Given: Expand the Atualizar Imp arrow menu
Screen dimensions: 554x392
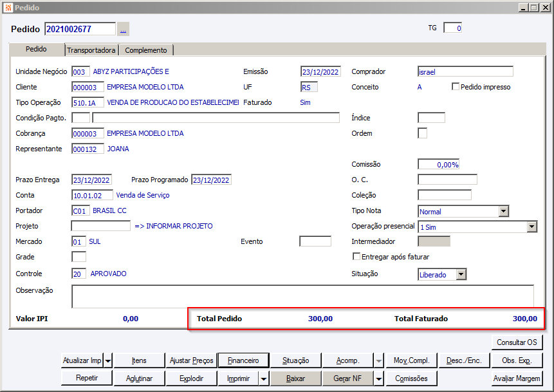Looking at the screenshot, I should [x=108, y=360].
